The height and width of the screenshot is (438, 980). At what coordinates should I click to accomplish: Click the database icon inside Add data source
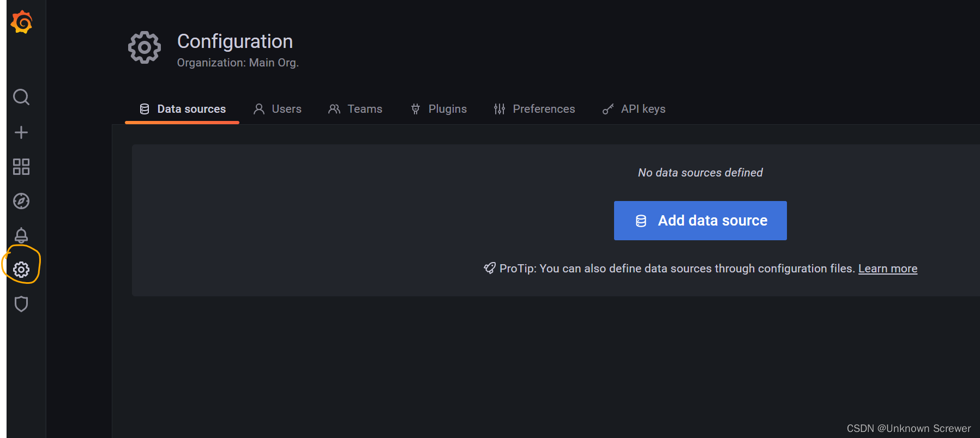pos(641,221)
